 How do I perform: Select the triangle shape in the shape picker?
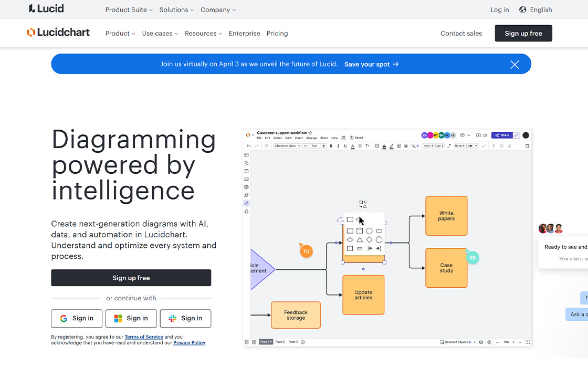(x=360, y=239)
